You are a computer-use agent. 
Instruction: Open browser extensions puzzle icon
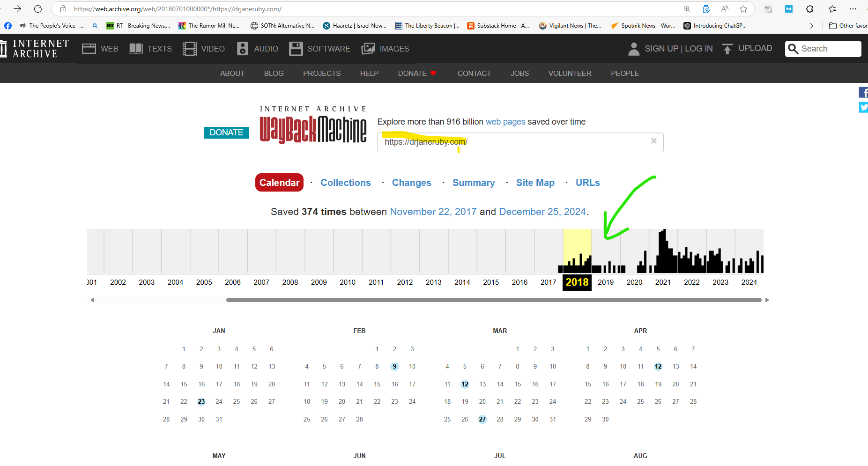(809, 9)
